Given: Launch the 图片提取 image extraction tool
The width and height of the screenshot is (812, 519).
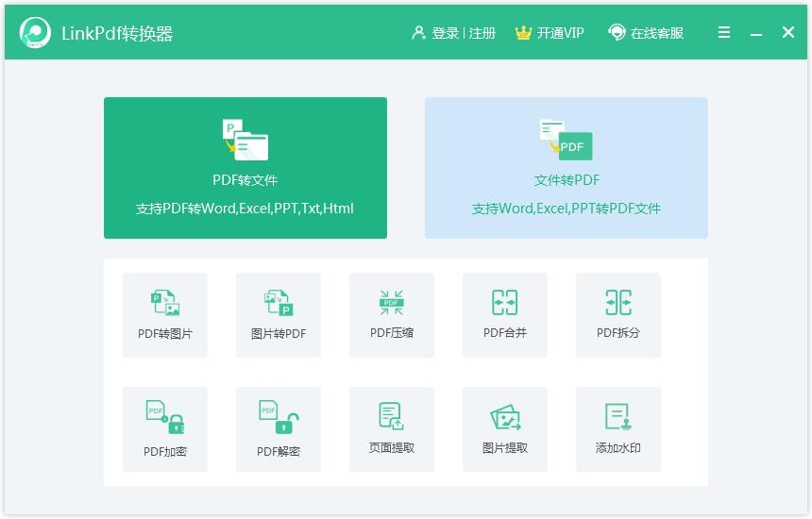Looking at the screenshot, I should click(504, 428).
